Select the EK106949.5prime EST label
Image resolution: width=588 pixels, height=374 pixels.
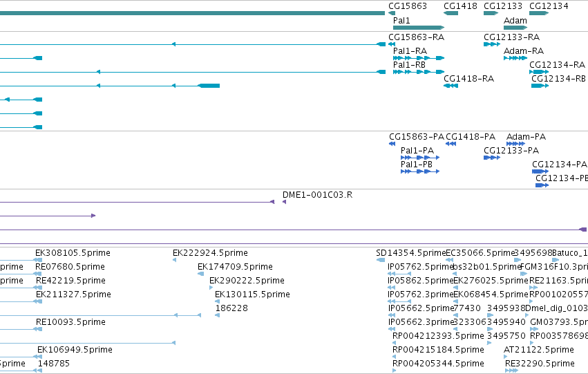tap(75, 350)
